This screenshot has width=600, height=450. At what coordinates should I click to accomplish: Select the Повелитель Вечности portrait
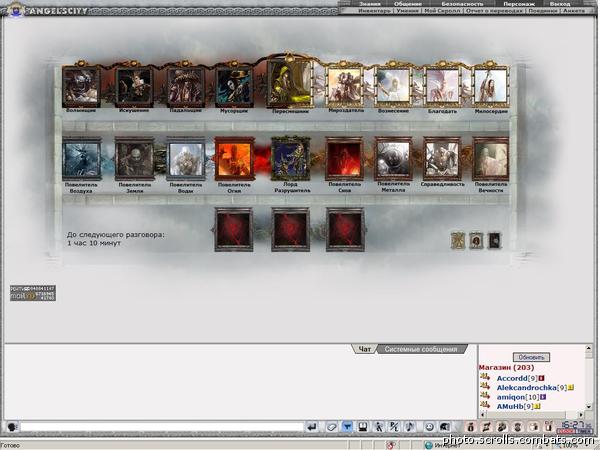(491, 159)
